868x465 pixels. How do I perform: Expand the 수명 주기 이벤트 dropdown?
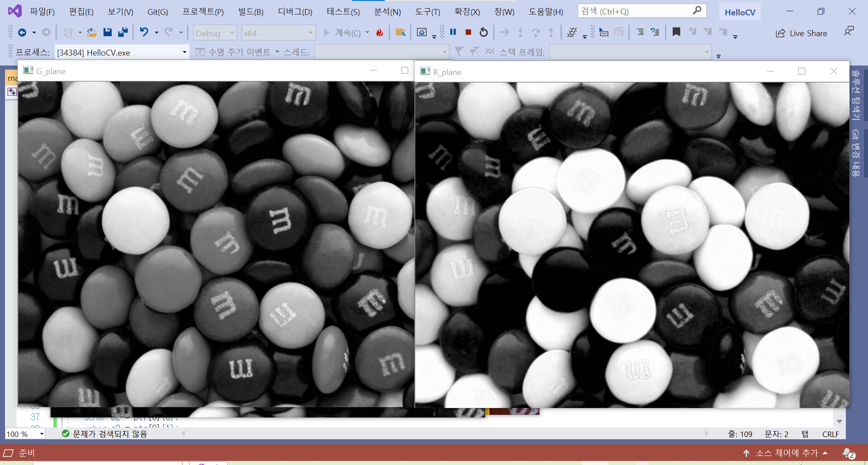click(x=277, y=52)
